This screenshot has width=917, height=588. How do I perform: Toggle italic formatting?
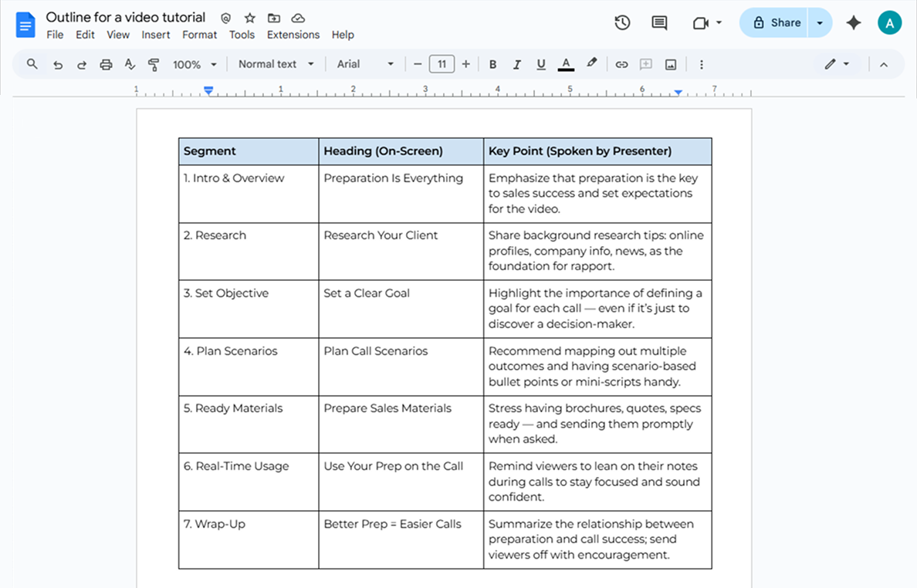[517, 64]
